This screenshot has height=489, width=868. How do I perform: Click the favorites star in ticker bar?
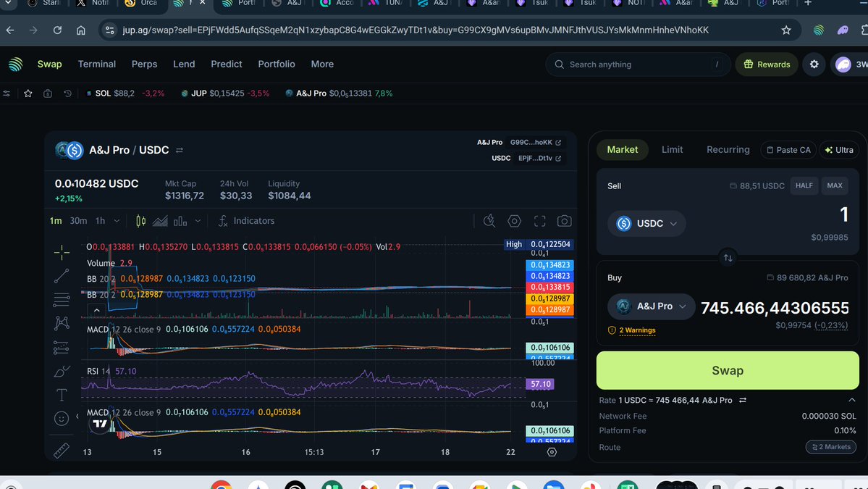click(x=28, y=93)
